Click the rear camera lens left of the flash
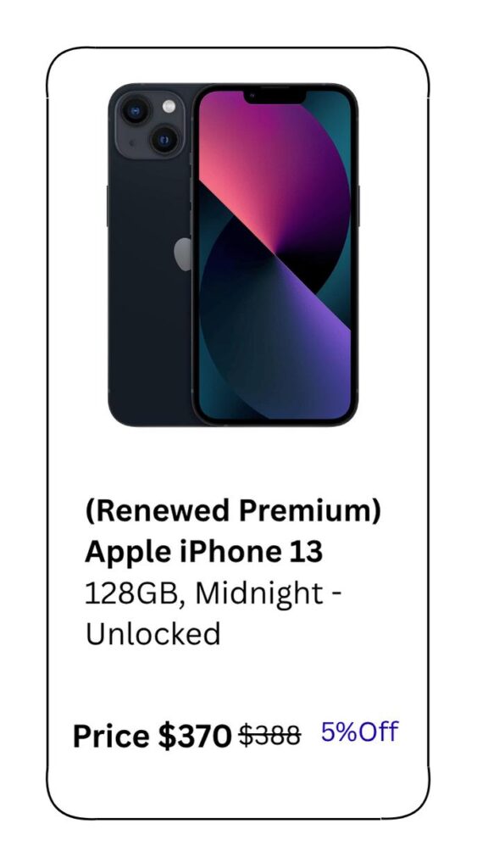477x868 pixels. tap(135, 111)
